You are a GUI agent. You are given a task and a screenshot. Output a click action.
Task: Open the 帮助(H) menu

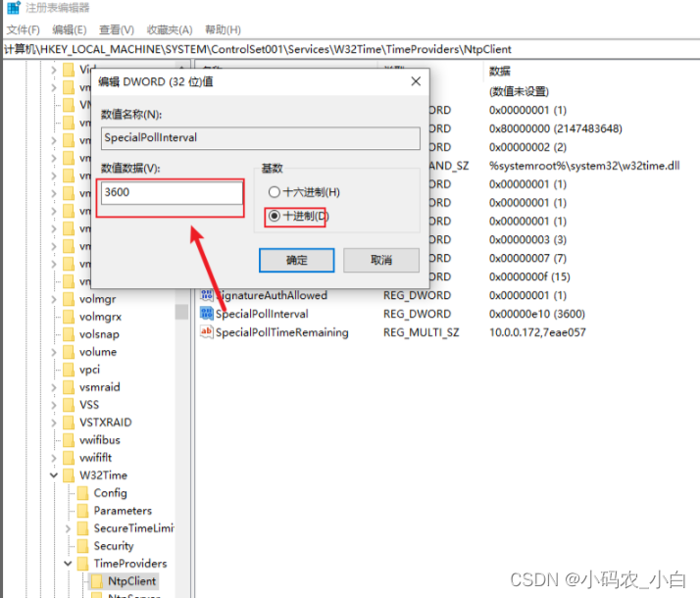223,29
